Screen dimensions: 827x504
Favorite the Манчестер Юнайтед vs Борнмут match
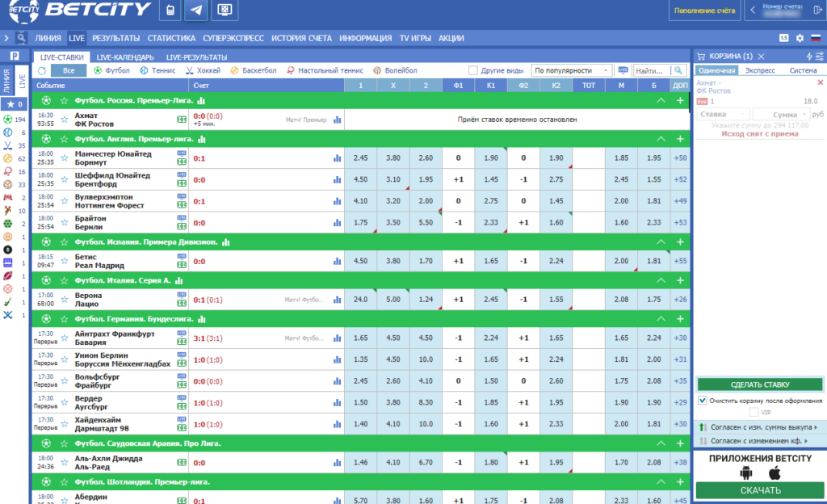tap(65, 157)
